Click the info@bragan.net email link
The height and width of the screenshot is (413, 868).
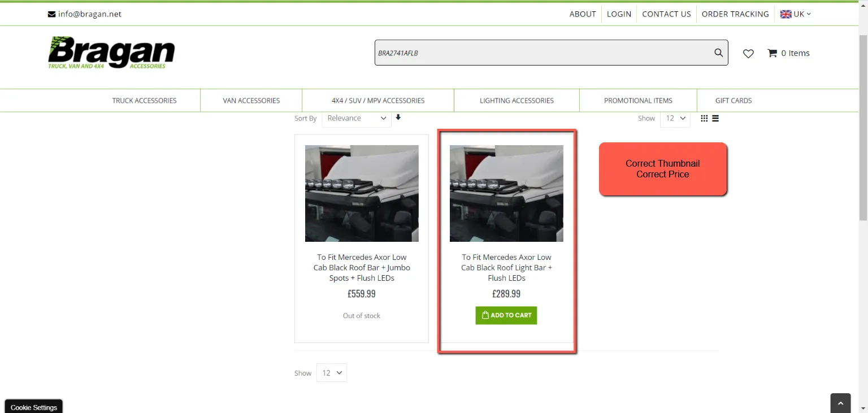click(x=90, y=14)
